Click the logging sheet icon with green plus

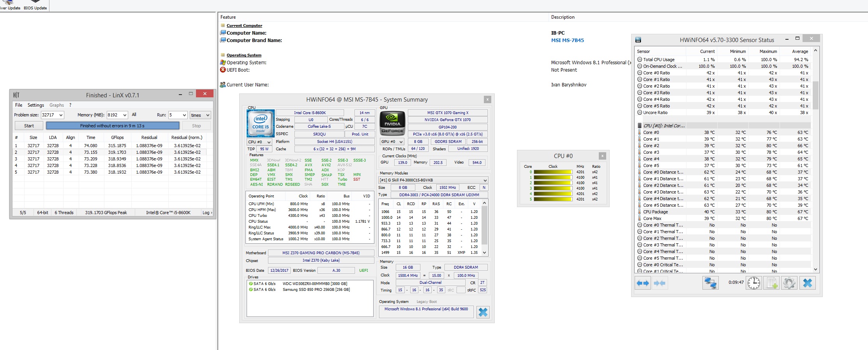pyautogui.click(x=772, y=283)
